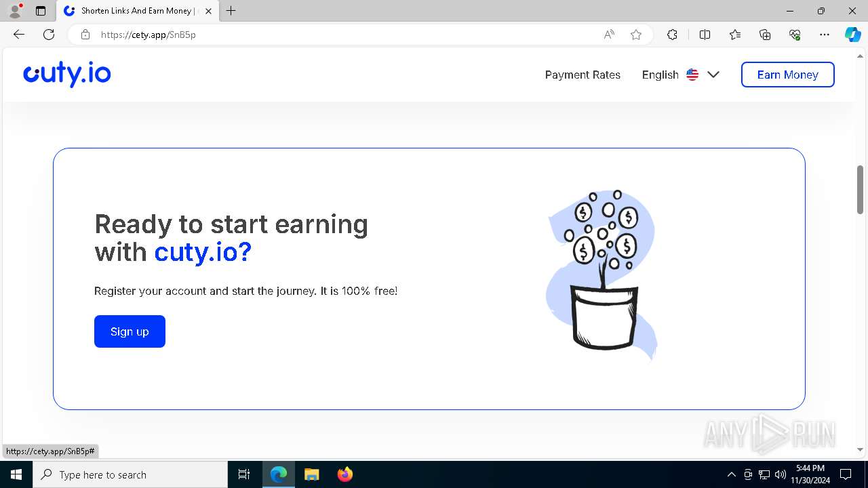Refresh the current page

[49, 35]
